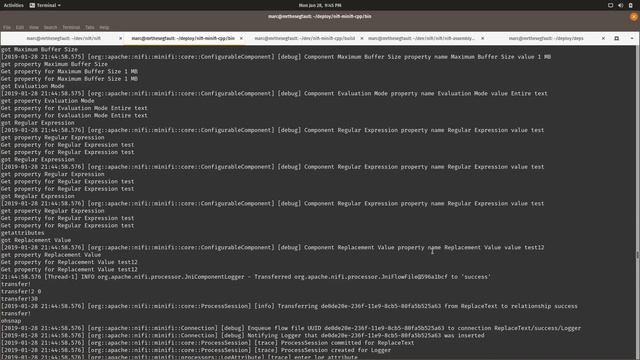This screenshot has height=360, width=640.
Task: Click the display icon in system tray
Action: pos(610,5)
